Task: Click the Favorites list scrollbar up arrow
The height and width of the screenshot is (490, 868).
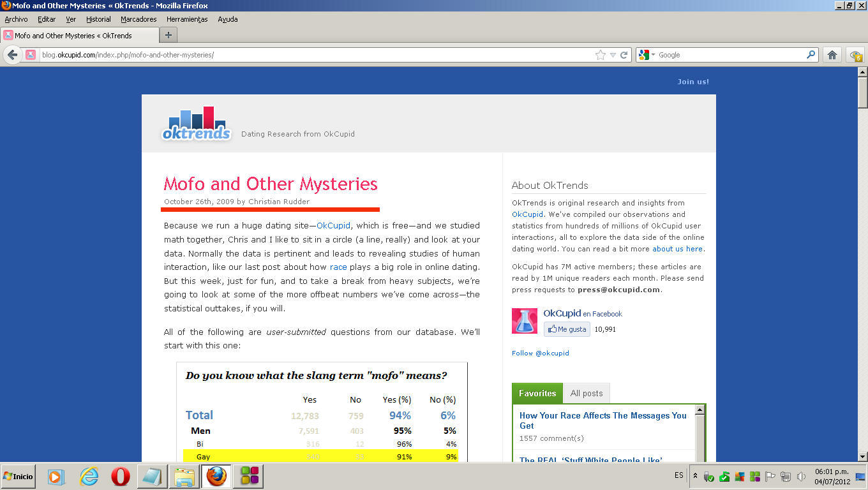Action: [700, 410]
